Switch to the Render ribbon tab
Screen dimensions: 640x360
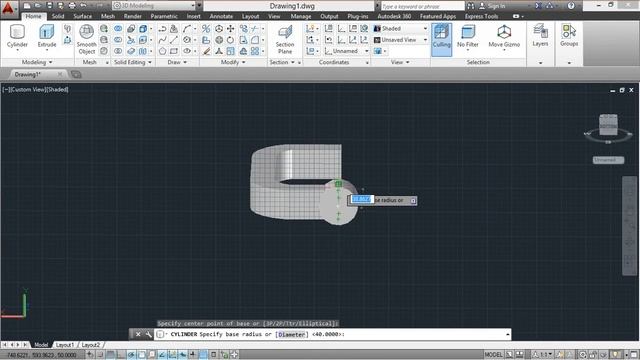point(133,16)
